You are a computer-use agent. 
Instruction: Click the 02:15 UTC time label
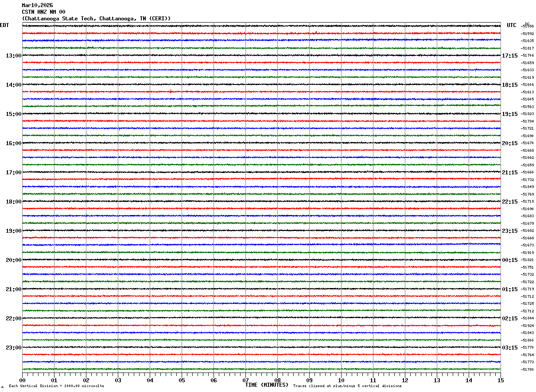point(510,319)
